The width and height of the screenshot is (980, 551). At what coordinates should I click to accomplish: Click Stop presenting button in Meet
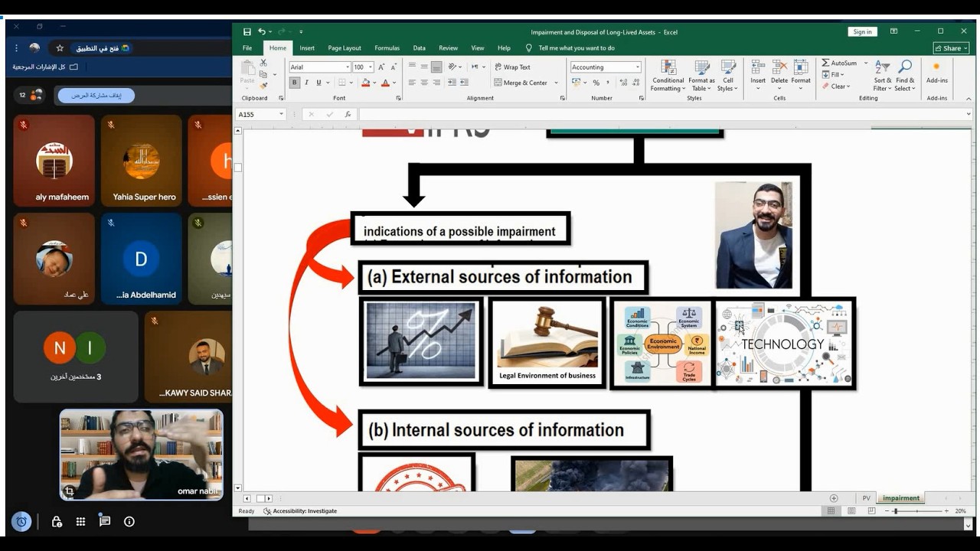[x=96, y=96]
